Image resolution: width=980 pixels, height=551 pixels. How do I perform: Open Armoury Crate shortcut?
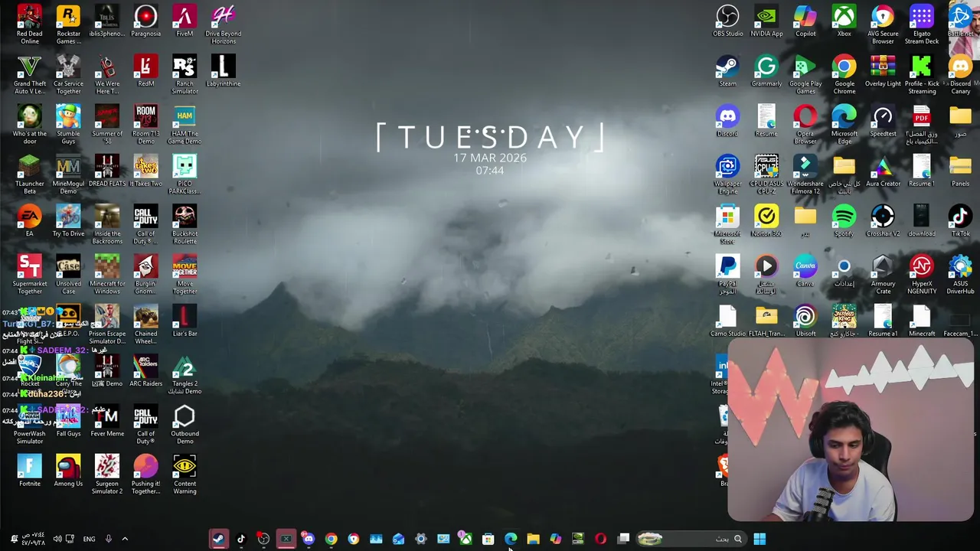883,274
